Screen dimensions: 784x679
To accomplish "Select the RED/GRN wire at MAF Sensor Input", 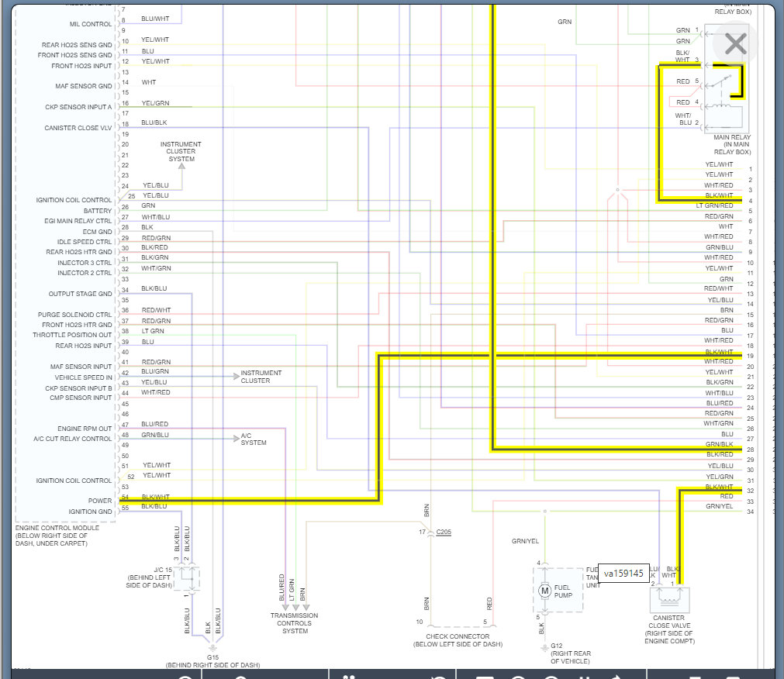I will click(156, 362).
